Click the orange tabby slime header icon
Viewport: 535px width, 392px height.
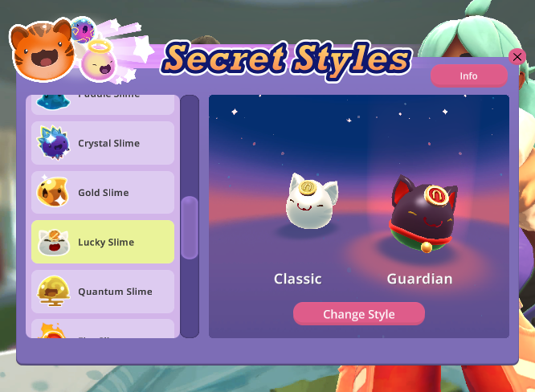tap(43, 50)
